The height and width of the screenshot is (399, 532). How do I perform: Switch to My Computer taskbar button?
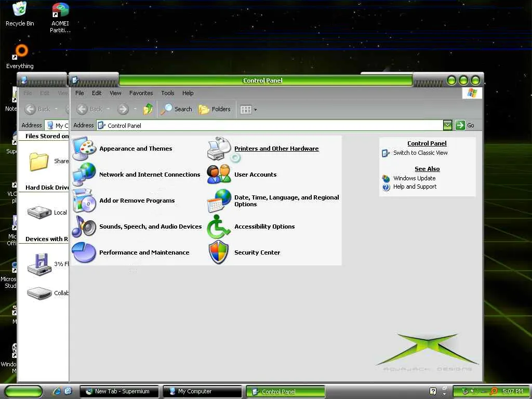202,391
